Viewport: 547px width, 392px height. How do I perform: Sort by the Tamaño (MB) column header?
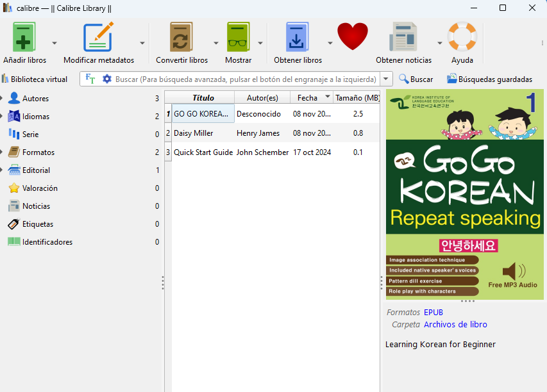coord(357,97)
